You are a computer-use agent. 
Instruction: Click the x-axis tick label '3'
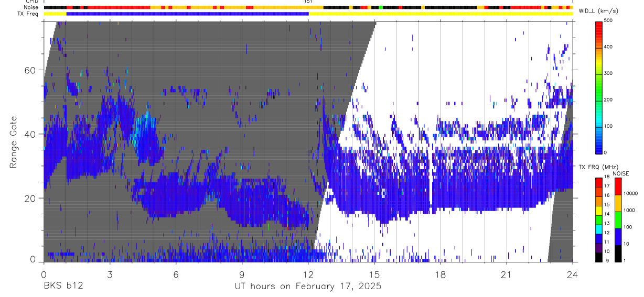point(110,274)
